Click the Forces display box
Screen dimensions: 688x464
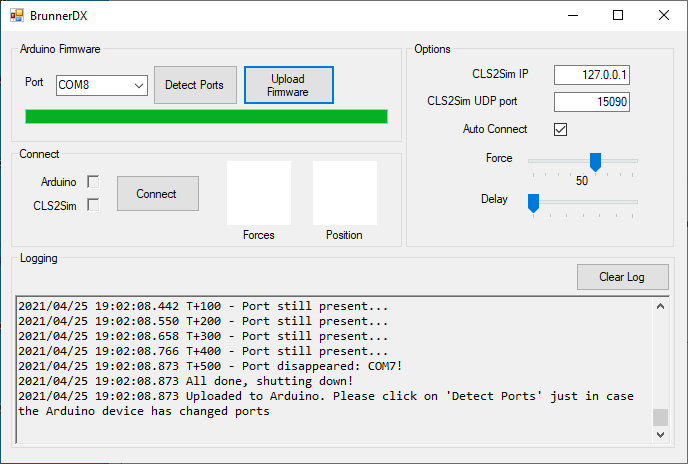(259, 193)
